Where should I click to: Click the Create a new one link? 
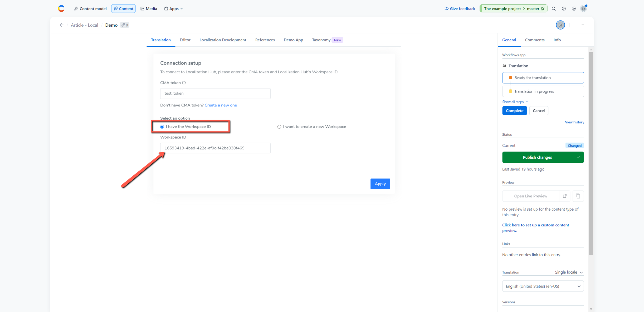pos(221,105)
